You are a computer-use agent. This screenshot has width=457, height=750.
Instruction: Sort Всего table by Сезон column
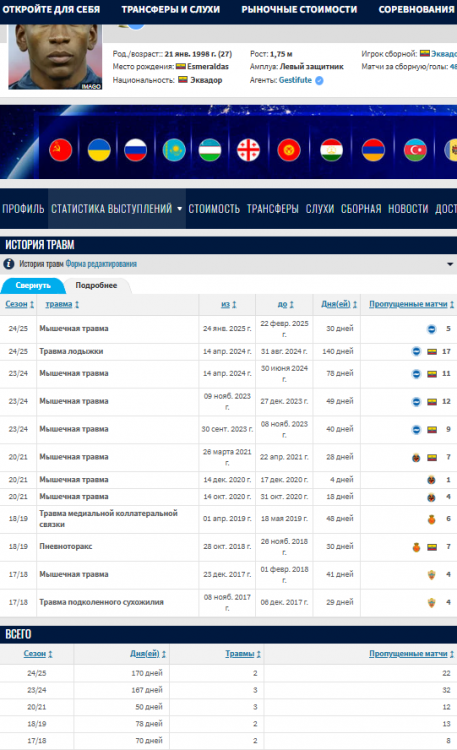click(x=38, y=654)
